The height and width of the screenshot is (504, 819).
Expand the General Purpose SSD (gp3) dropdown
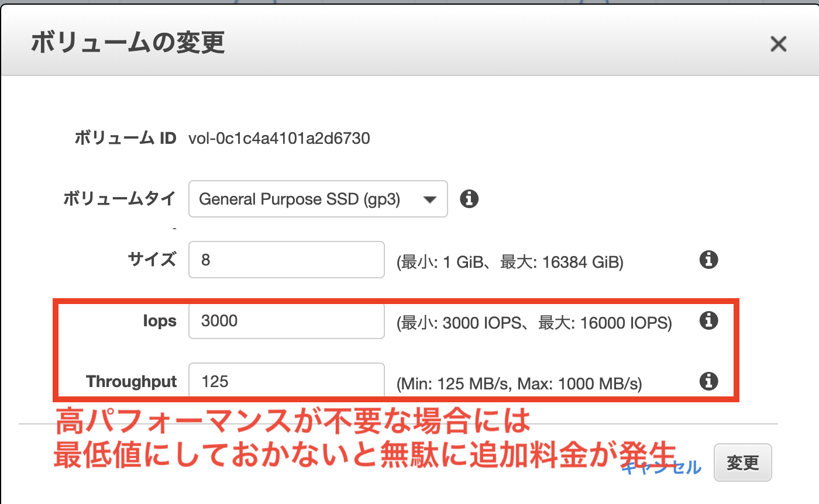[x=318, y=199]
